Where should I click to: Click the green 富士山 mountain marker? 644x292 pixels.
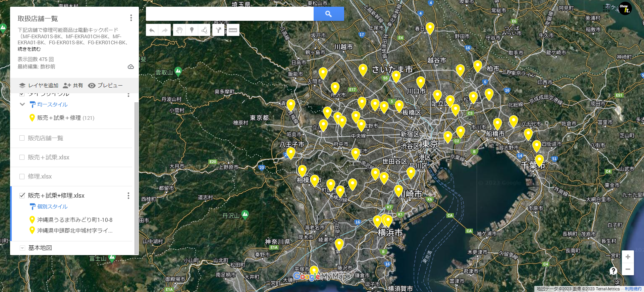tap(112, 258)
